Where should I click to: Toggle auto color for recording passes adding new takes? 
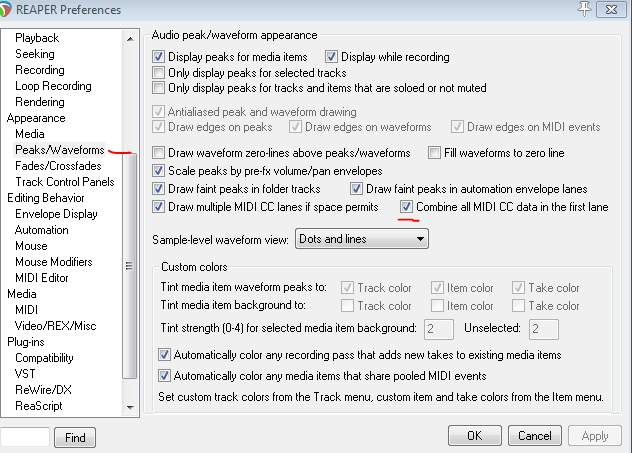tap(164, 355)
